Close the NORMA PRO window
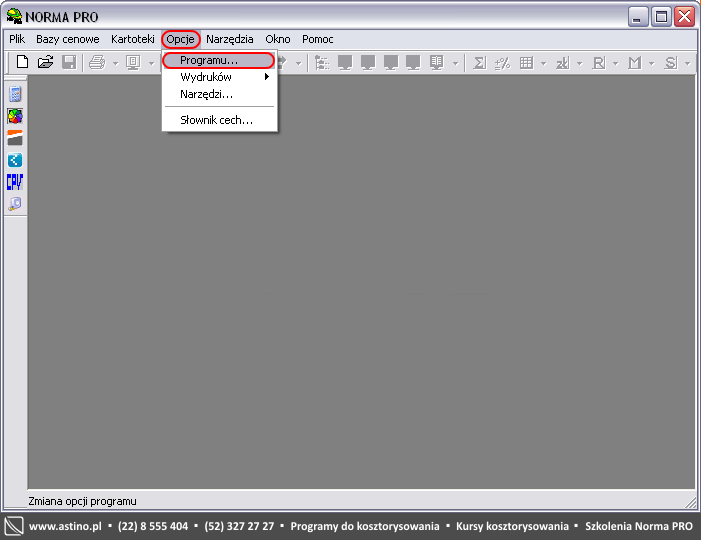The image size is (701, 540). 684,17
